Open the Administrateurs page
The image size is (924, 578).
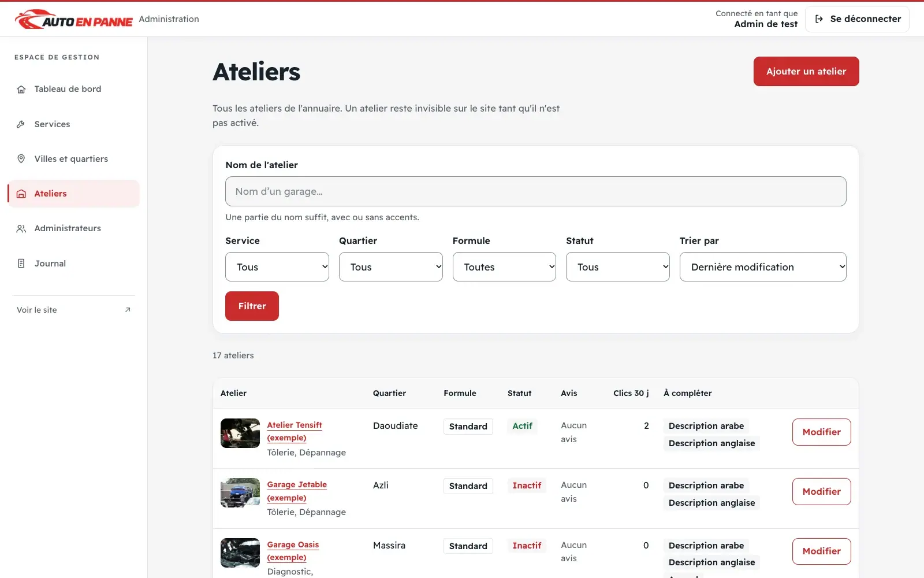(74, 228)
